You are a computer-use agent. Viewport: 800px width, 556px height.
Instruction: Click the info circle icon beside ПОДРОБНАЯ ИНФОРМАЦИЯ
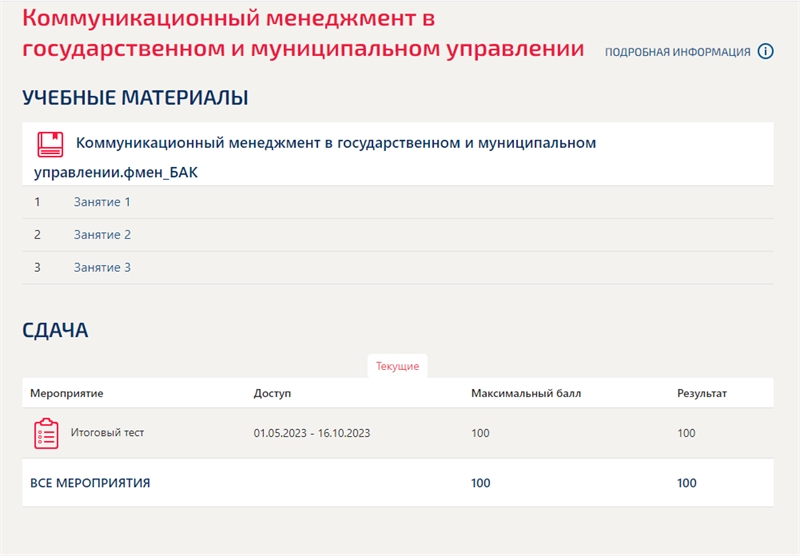pyautogui.click(x=765, y=52)
